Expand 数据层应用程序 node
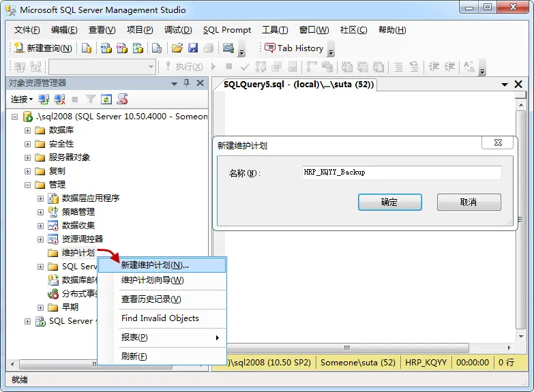The width and height of the screenshot is (534, 392). click(x=40, y=198)
